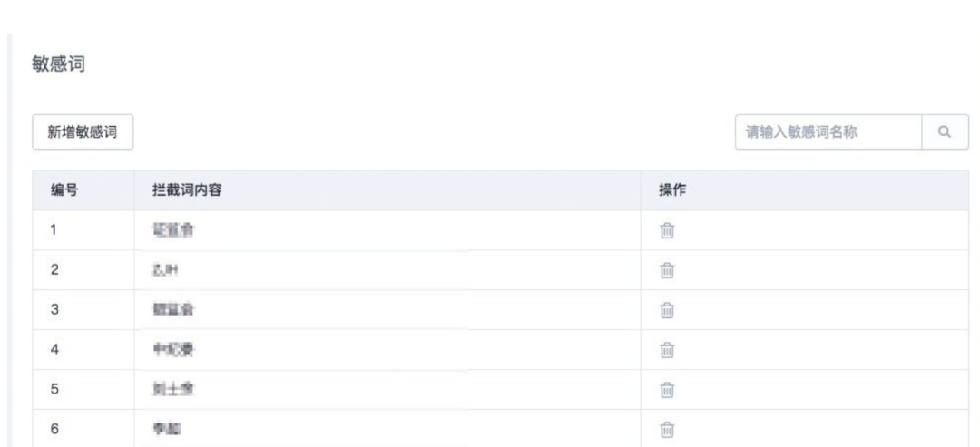980x447 pixels.
Task: Click the 新增敏感词 button
Action: point(83,131)
